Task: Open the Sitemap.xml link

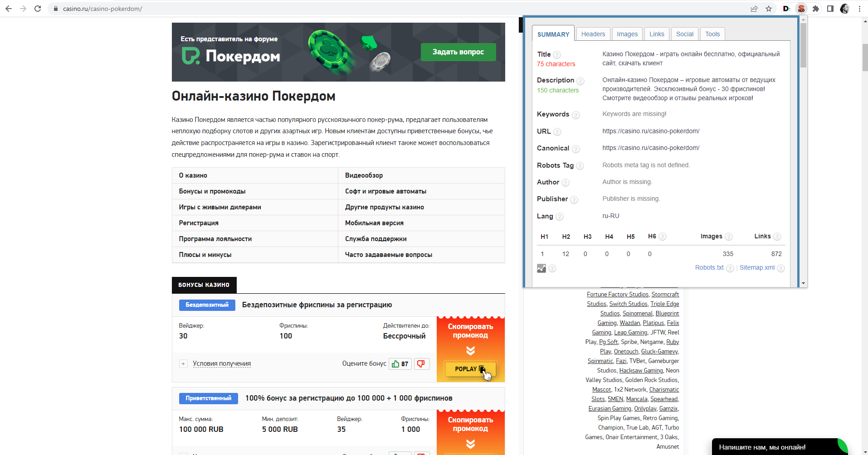Action: point(757,267)
